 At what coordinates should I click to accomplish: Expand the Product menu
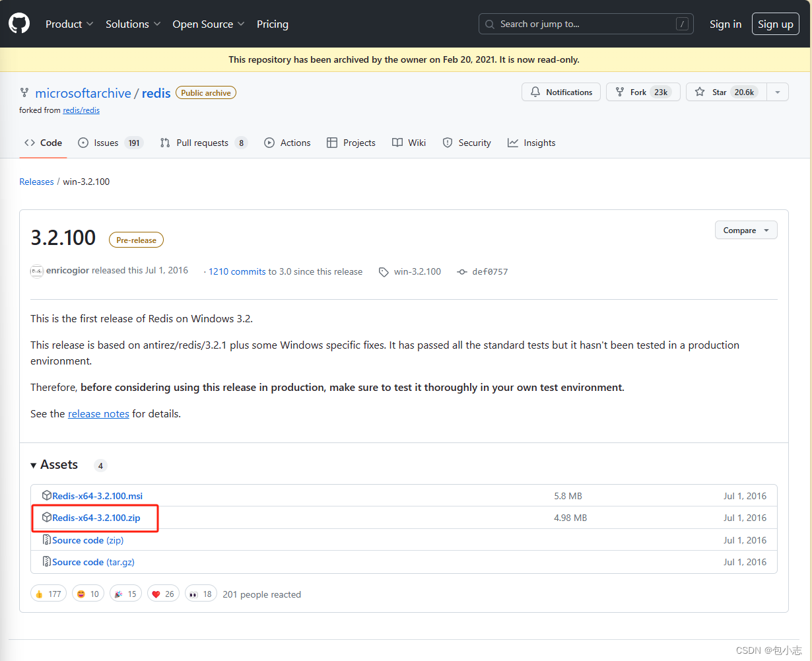coord(69,24)
